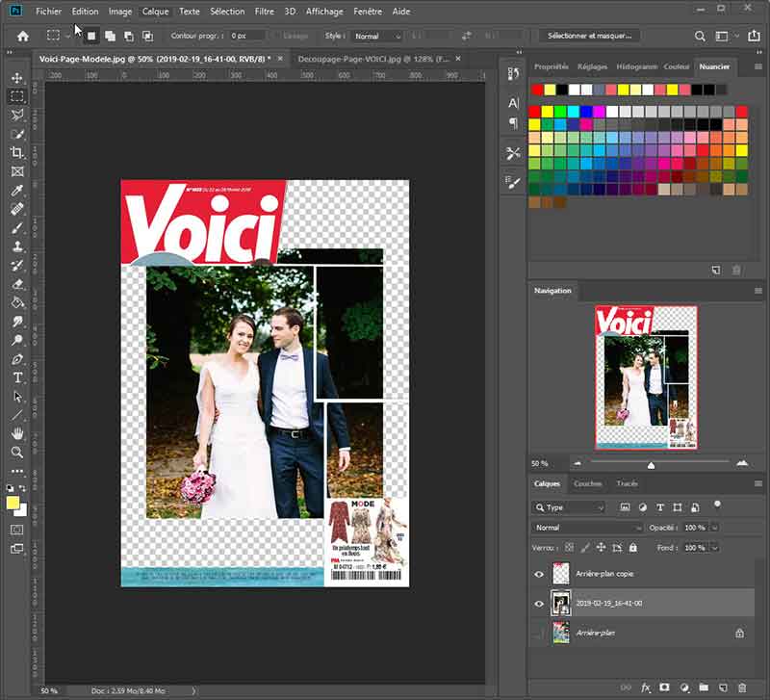Select the Path Selection tool

(x=17, y=397)
